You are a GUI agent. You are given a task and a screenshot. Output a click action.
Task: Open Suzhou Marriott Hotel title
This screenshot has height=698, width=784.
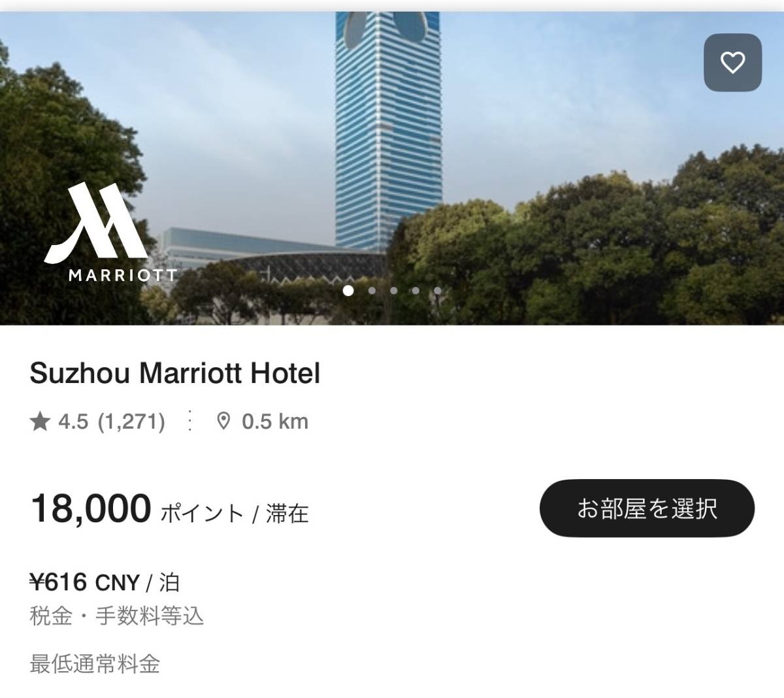[175, 373]
